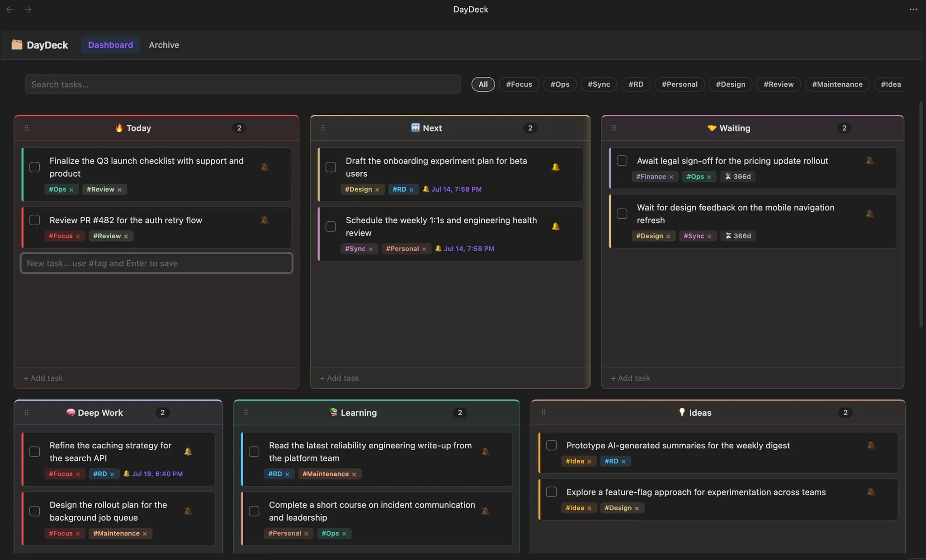Click the DayDeck logo icon
926x560 pixels.
(17, 44)
